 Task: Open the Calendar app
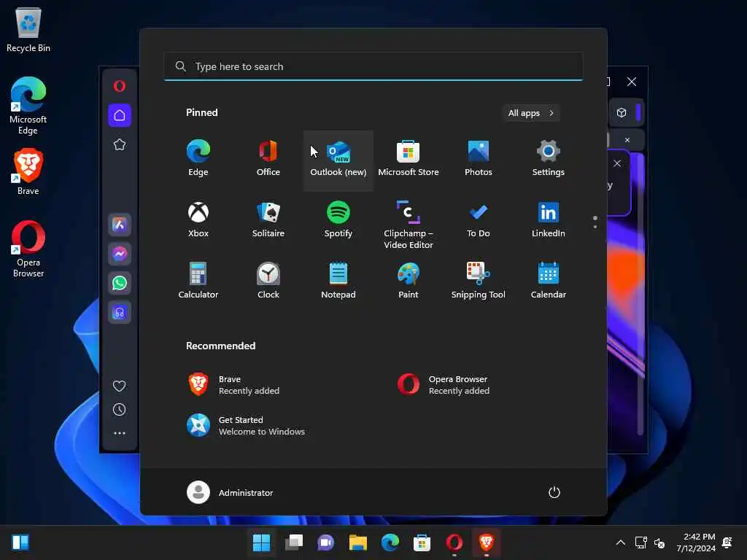pyautogui.click(x=549, y=281)
